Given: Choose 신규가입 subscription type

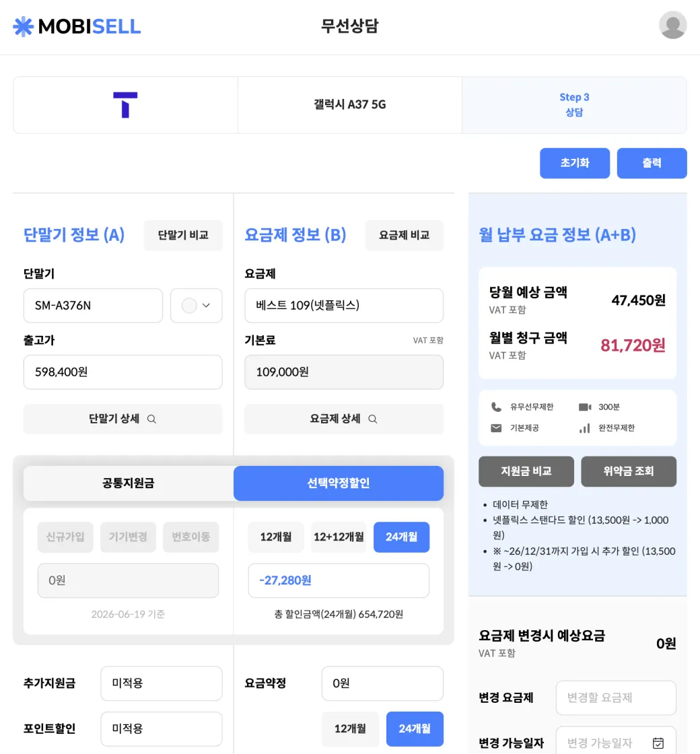Looking at the screenshot, I should point(65,537).
